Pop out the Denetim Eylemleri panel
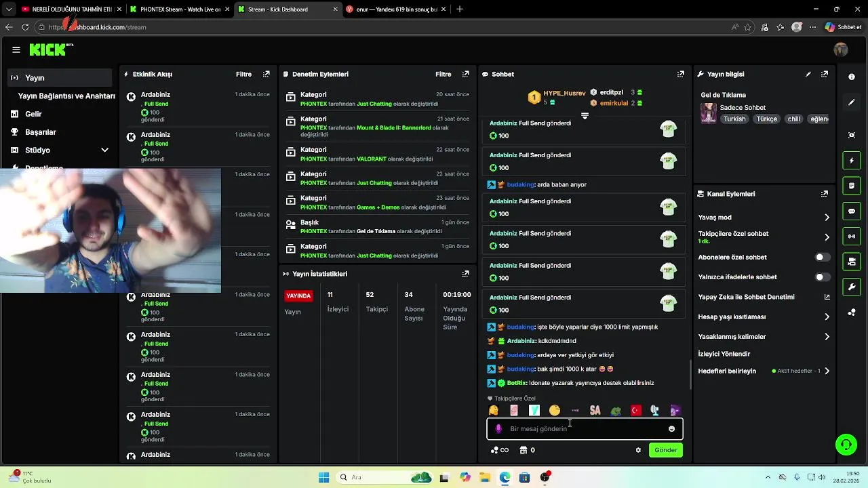The image size is (868, 488). click(466, 74)
